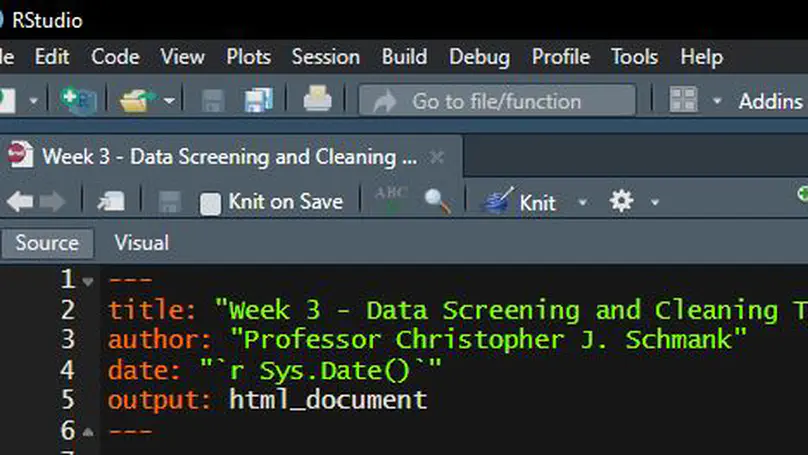Click the show in new window icon
The image size is (808, 455).
point(110,202)
